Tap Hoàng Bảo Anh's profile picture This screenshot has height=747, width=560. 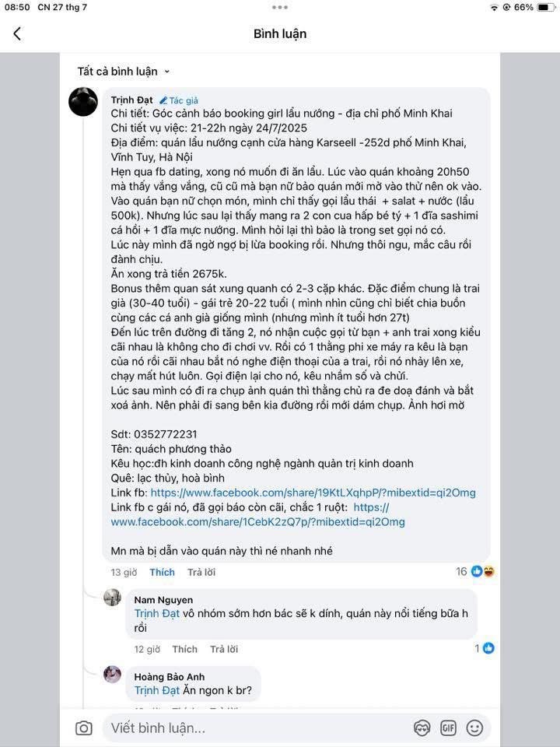click(113, 674)
